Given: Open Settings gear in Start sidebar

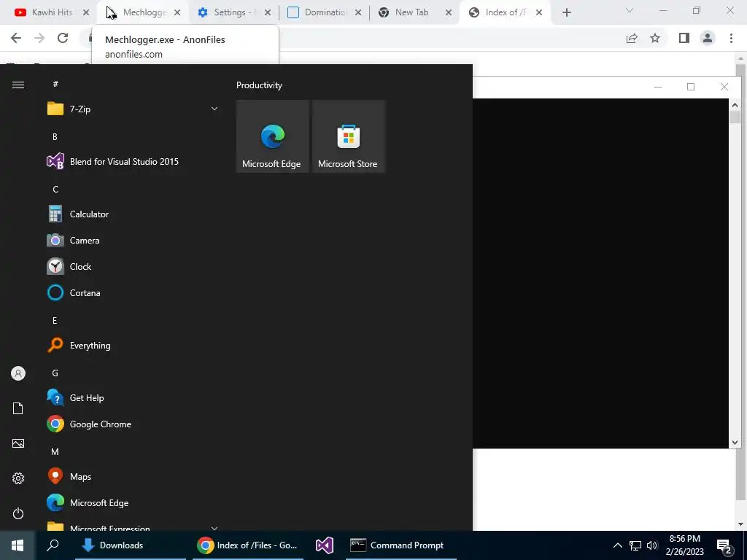Looking at the screenshot, I should point(18,478).
